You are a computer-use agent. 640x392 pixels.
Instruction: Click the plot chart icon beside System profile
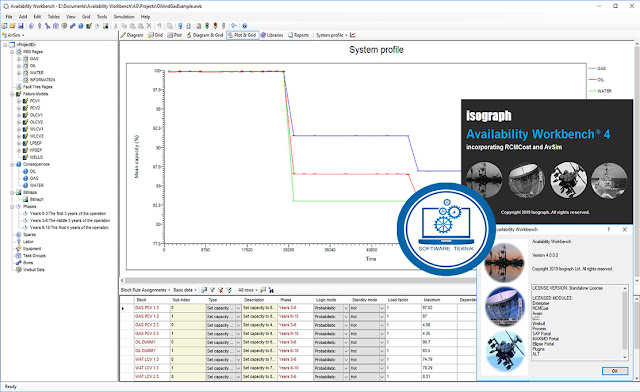(x=353, y=35)
